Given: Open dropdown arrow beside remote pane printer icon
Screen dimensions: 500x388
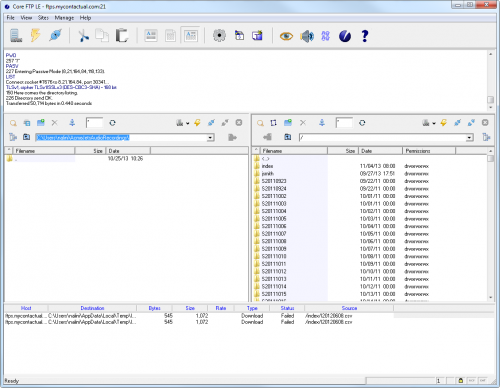Looking at the screenshot, I should pos(434,123).
